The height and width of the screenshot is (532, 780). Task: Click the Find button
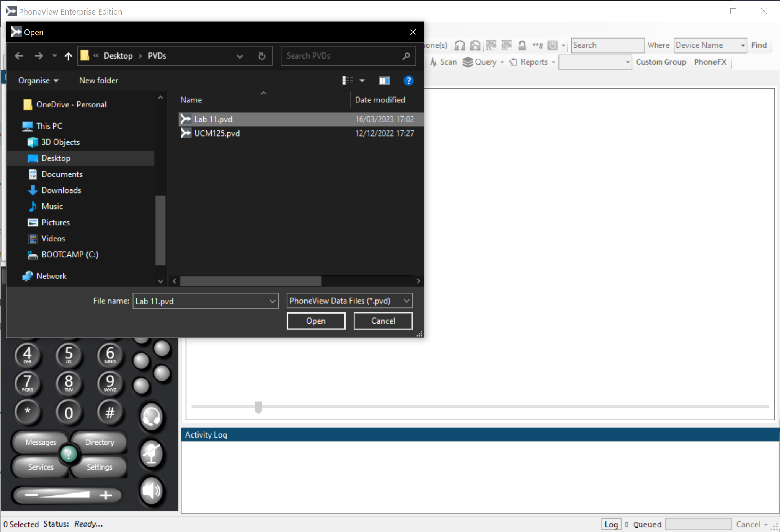759,45
